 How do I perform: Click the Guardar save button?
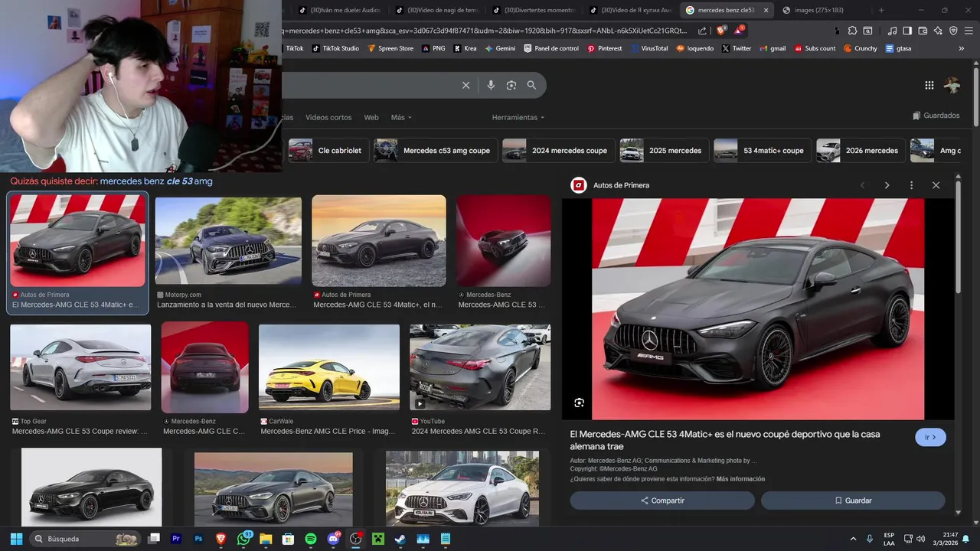pos(853,500)
